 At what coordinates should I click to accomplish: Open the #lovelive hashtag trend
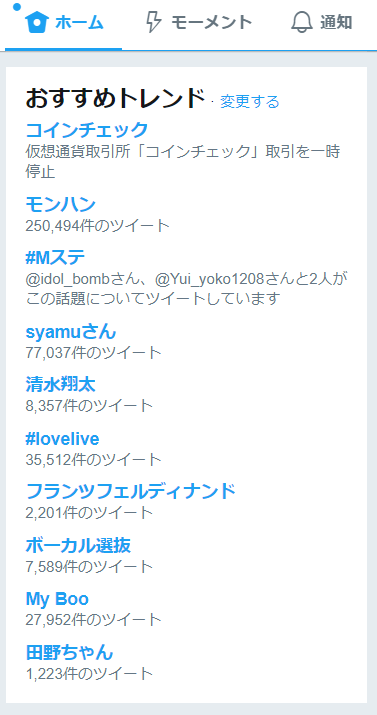tap(62, 439)
